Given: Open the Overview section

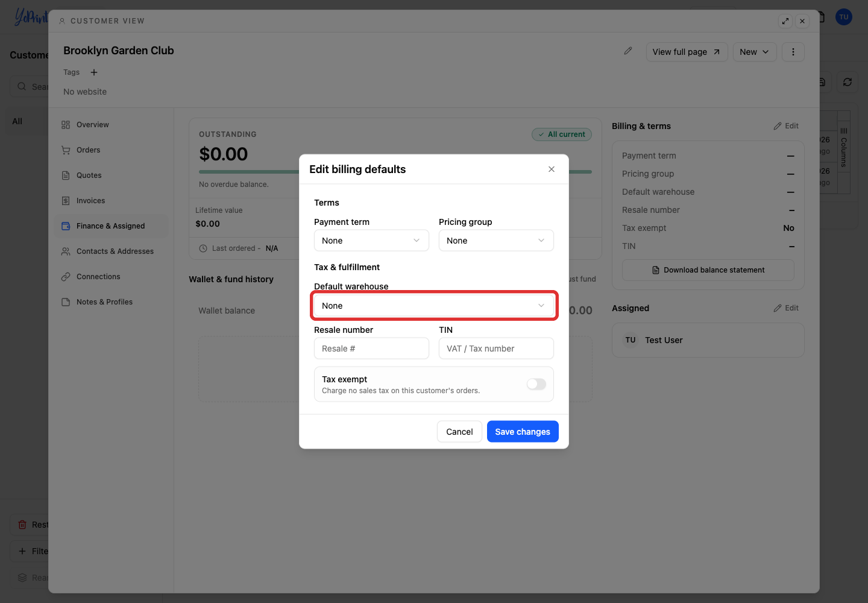Looking at the screenshot, I should tap(111, 125).
